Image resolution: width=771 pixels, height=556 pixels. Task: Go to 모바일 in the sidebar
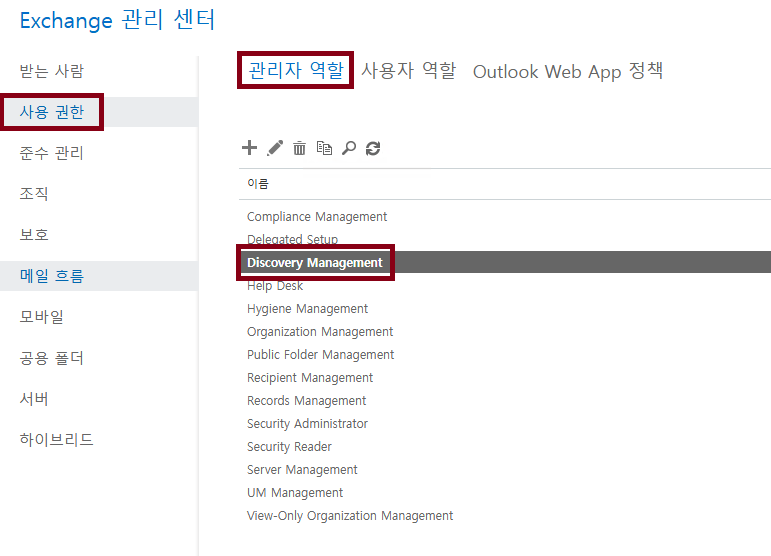(x=42, y=317)
